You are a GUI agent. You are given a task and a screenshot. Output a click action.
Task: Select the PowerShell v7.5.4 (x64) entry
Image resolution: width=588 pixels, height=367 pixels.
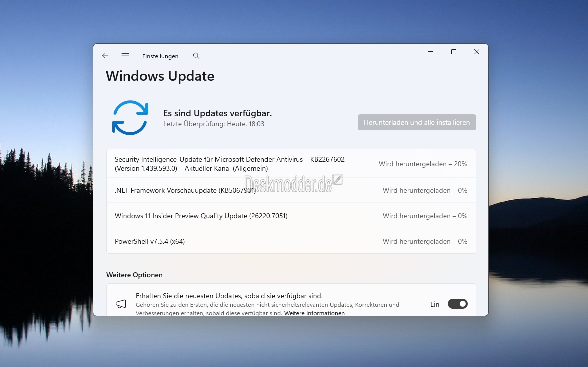click(x=150, y=241)
